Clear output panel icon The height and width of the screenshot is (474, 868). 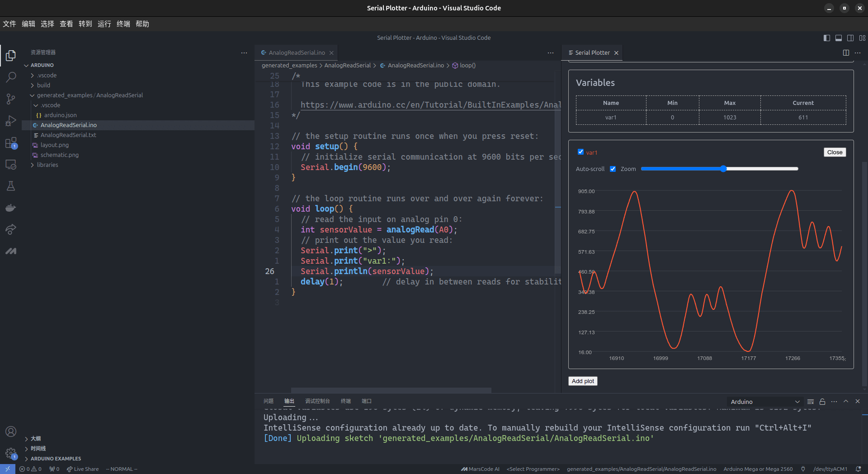pyautogui.click(x=811, y=402)
